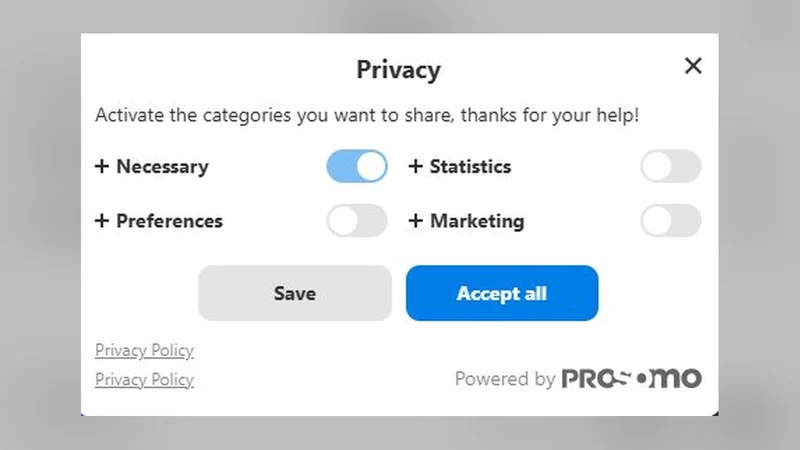This screenshot has width=800, height=450.
Task: Open the lower Privacy Policy link
Action: tap(144, 380)
